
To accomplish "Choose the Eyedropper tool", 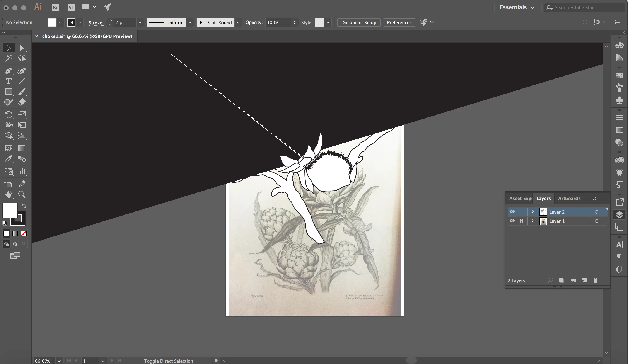I will pos(8,159).
